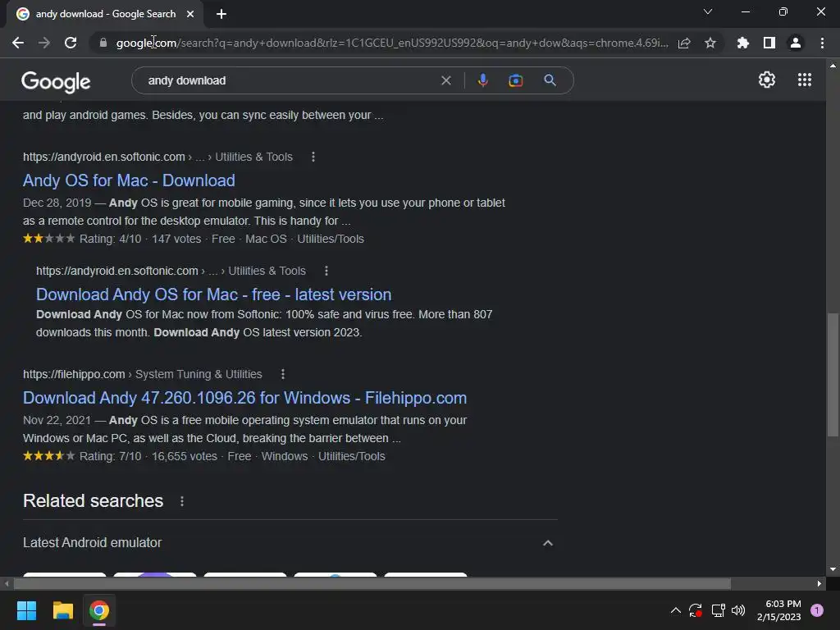Open Download Andy 47.260.1096.26 Filehippo link
Screen dimensions: 840x630
pos(244,398)
